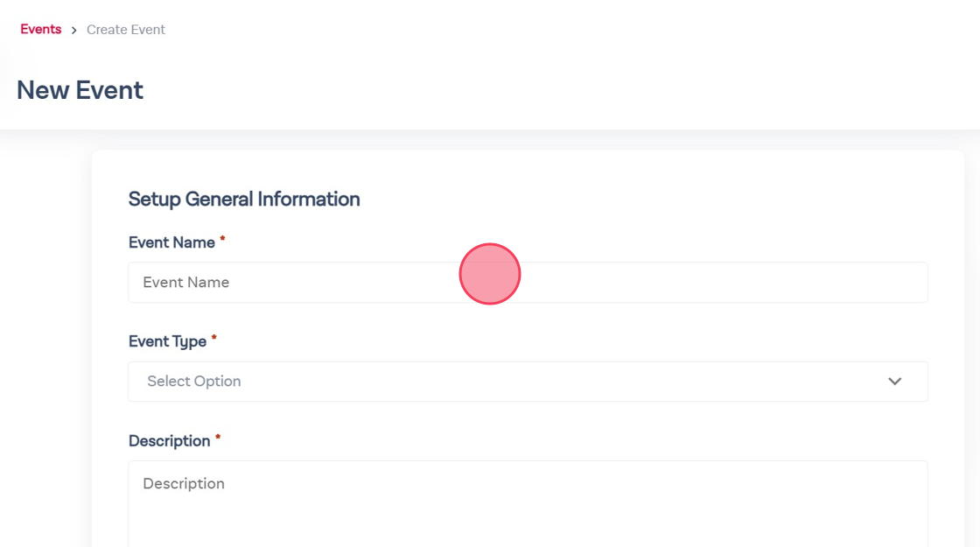980x547 pixels.
Task: Click the red asterisk beside Event Name
Action: 222,239
